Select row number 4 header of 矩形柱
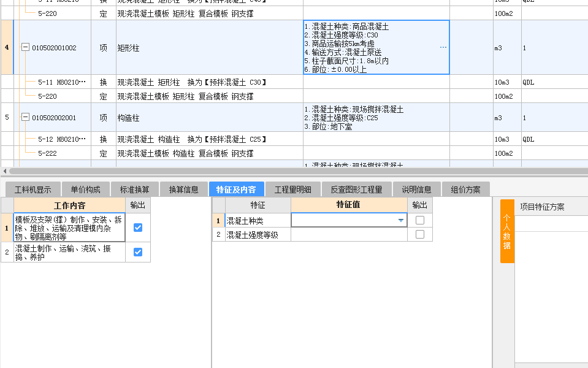 click(7, 47)
